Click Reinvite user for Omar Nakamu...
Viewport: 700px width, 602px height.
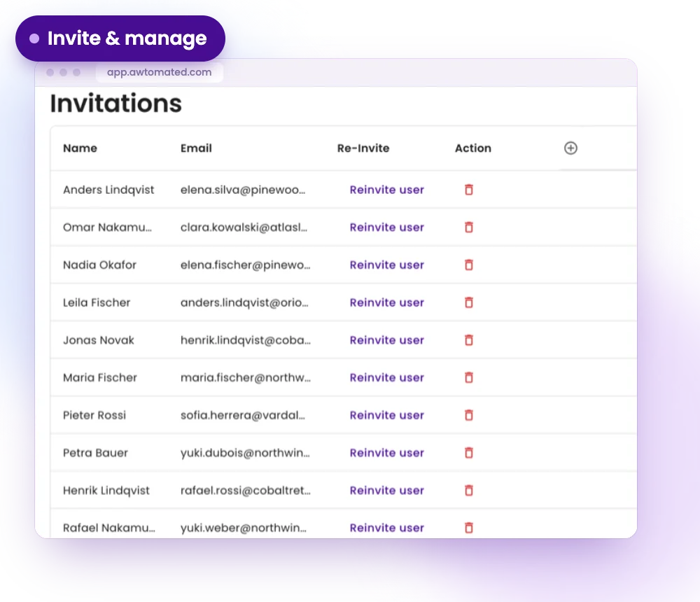point(386,227)
